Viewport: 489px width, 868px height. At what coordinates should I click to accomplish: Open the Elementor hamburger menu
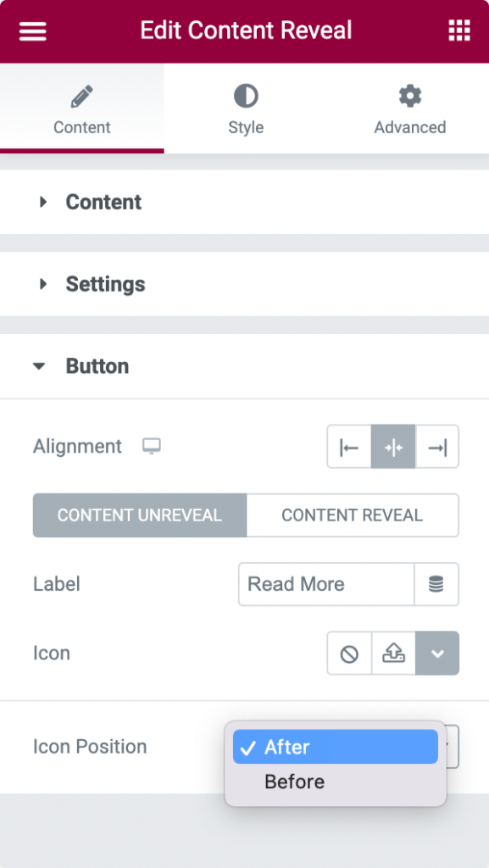click(32, 31)
